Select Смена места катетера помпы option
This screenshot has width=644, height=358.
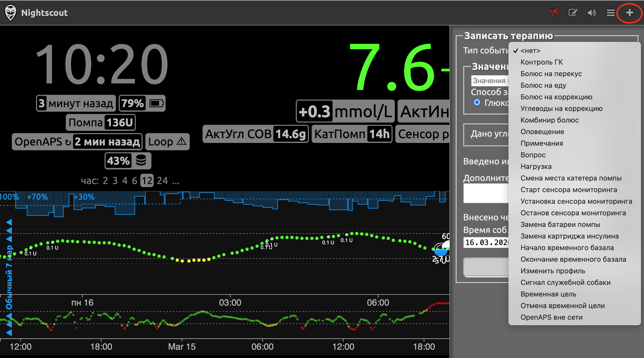574,178
